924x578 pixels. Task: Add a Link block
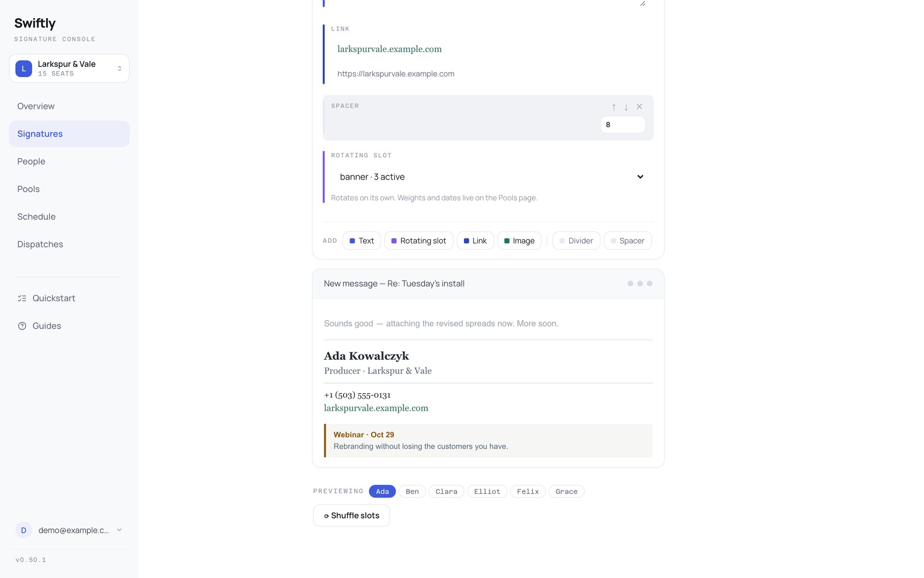coord(475,240)
